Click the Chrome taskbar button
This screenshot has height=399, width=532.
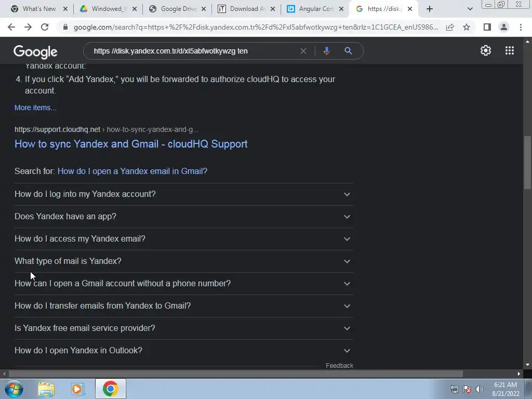click(x=111, y=389)
